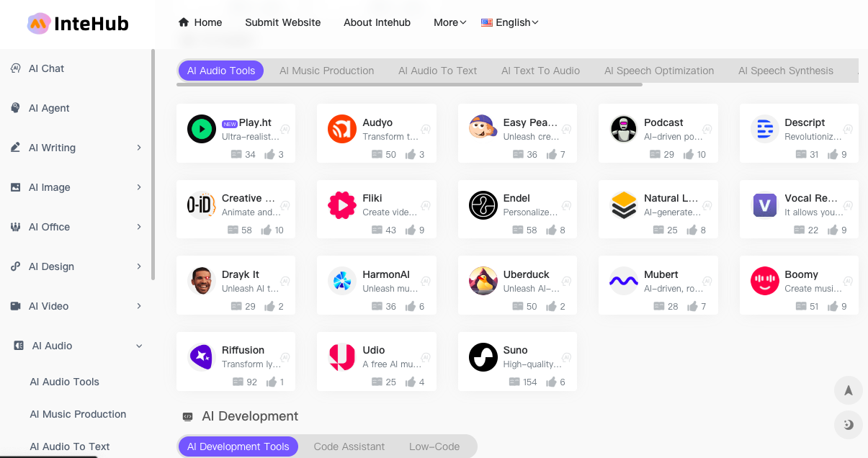Image resolution: width=868 pixels, height=458 pixels.
Task: Click the scroll-to-top arrow button
Action: coord(849,390)
